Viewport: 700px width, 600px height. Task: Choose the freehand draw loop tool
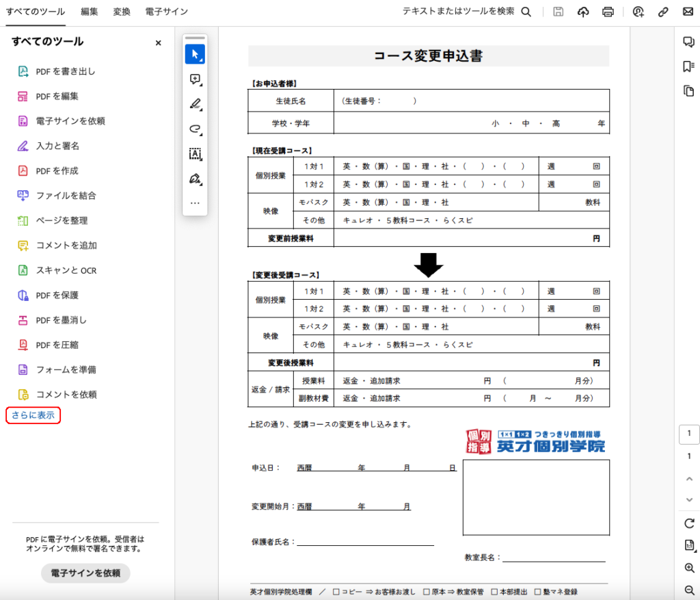pos(195,129)
